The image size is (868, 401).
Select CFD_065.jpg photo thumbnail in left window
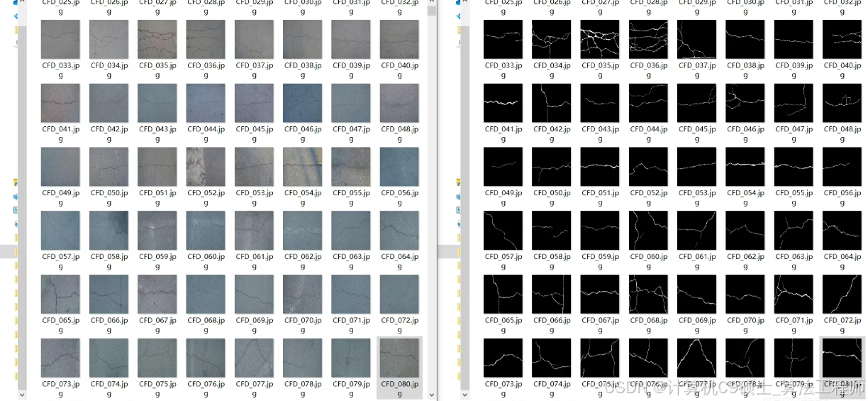point(60,294)
